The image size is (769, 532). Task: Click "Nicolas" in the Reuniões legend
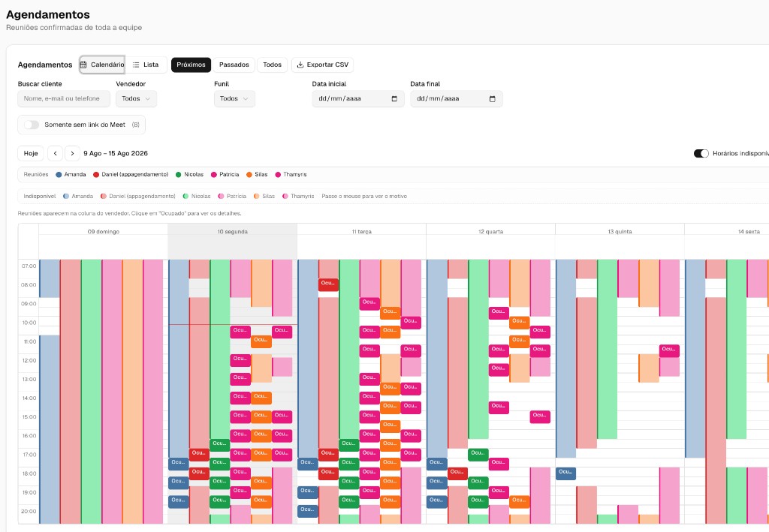[194, 174]
